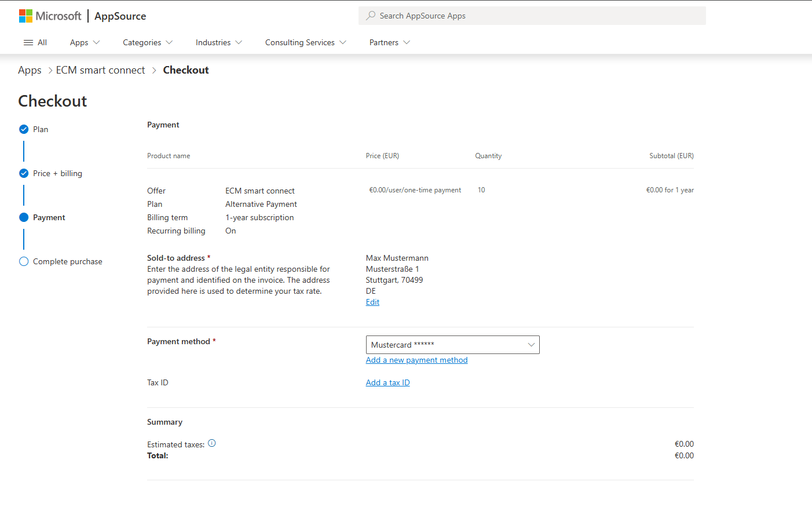
Task: Click the search magnifier icon
Action: 371,16
